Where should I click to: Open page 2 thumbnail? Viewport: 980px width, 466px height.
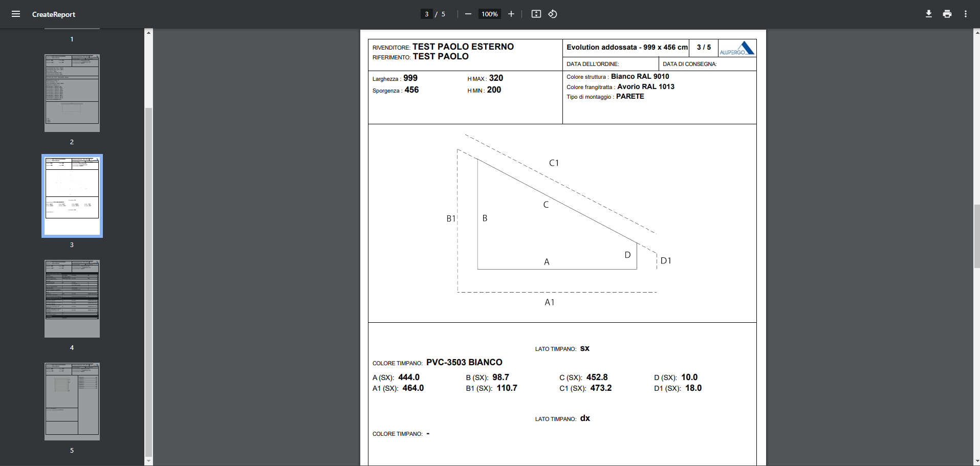(72, 93)
